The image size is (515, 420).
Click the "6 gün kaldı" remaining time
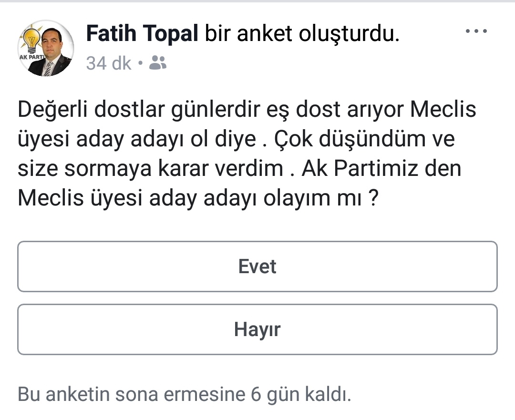[300, 394]
